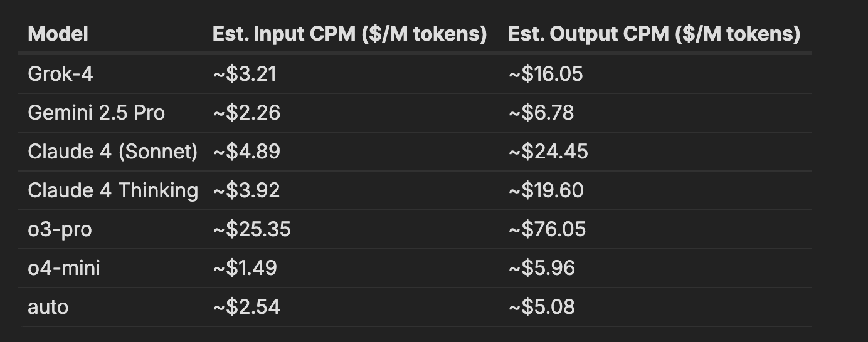868x342 pixels.
Task: Select the Grok-4 model name cell
Action: point(60,74)
